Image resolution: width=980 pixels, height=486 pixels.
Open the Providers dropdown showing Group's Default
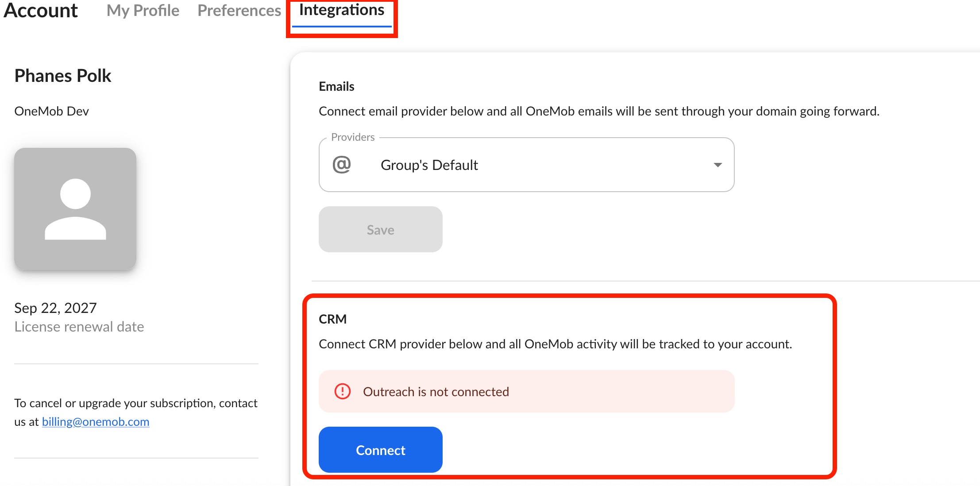pyautogui.click(x=526, y=165)
